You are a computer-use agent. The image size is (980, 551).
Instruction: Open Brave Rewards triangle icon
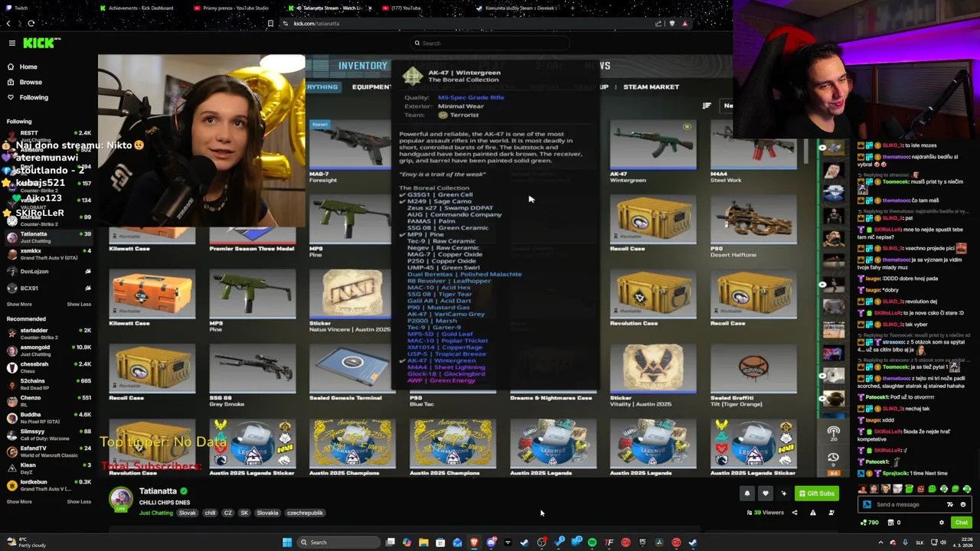point(684,23)
